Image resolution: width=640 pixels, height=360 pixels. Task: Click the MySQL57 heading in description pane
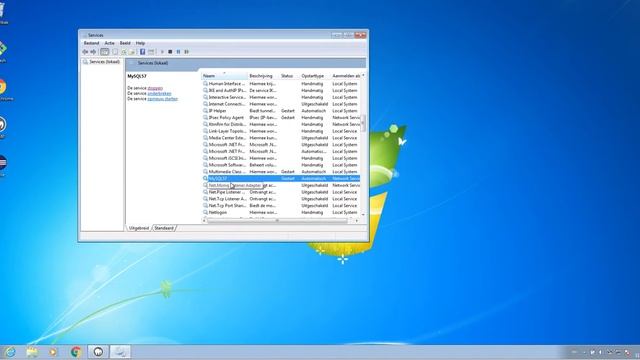tap(137, 76)
